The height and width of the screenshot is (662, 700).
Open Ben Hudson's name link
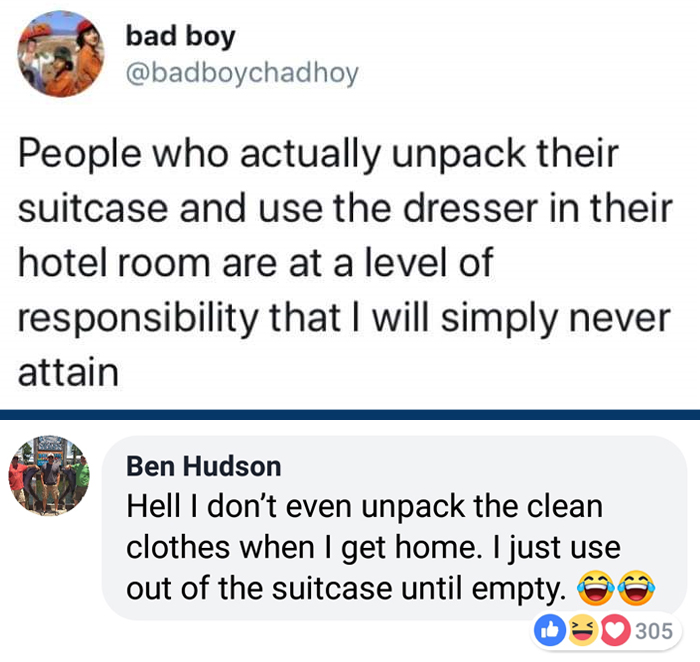point(204,466)
